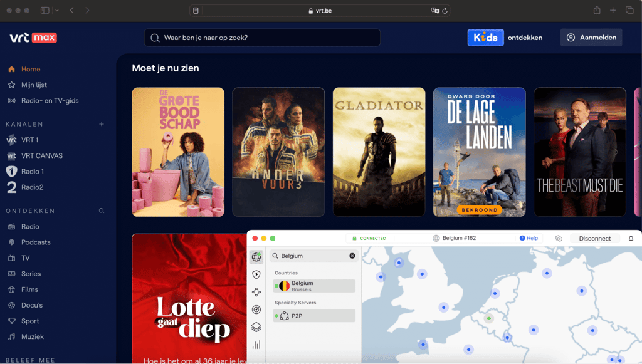The image size is (642, 364).
Task: Open Radio under Ontdekken
Action: click(24, 227)
